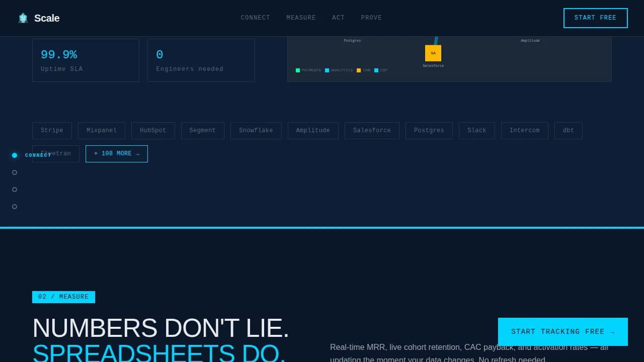Click the Amplitude label in the diagram
This screenshot has height=362, width=644.
530,41
